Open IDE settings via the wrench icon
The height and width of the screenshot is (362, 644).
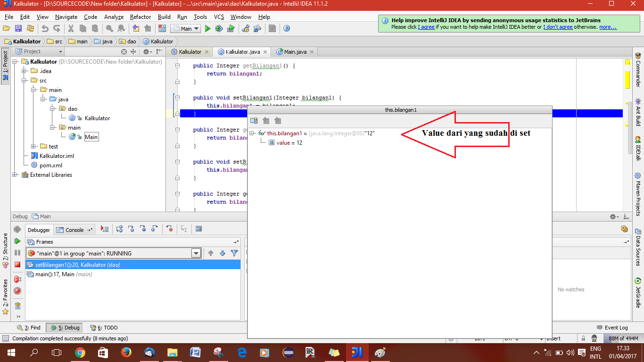pos(245,29)
